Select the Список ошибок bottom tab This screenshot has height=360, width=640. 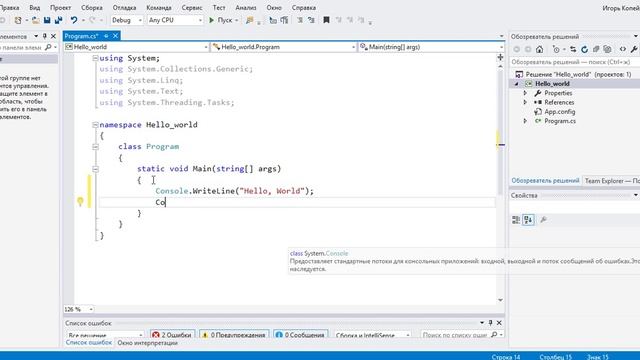pyautogui.click(x=89, y=342)
